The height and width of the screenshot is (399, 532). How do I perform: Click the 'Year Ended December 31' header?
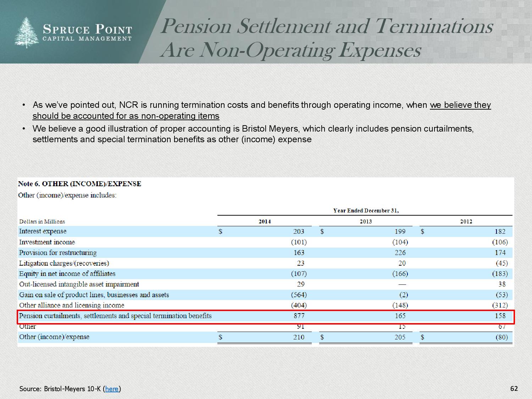coord(366,211)
